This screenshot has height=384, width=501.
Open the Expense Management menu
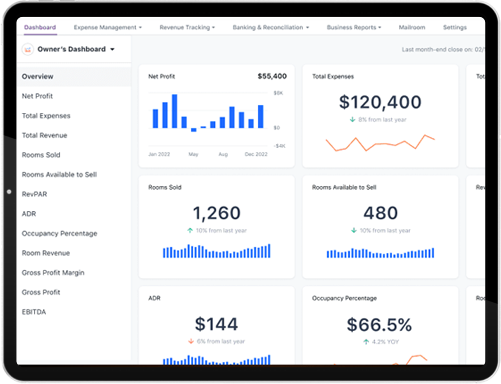click(108, 27)
